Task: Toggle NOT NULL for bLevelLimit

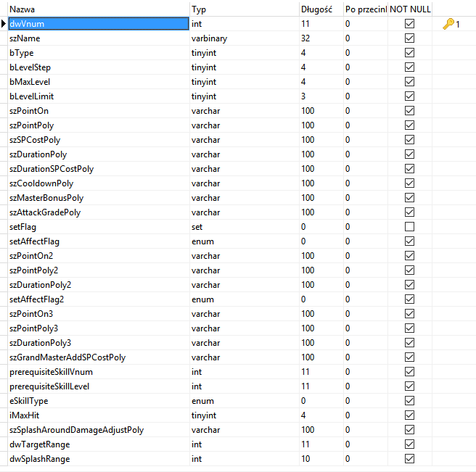Action: tap(409, 96)
